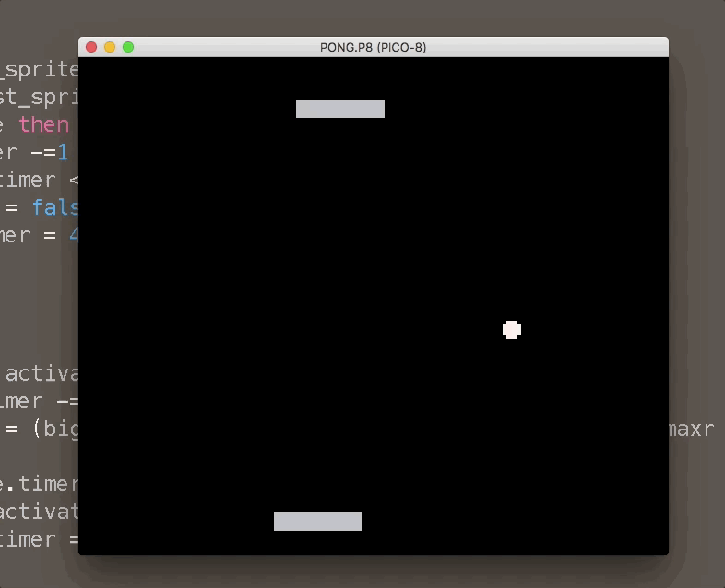Image resolution: width=725 pixels, height=588 pixels.
Task: Minimize the PONG.P8 window with yellow button
Action: pos(110,47)
